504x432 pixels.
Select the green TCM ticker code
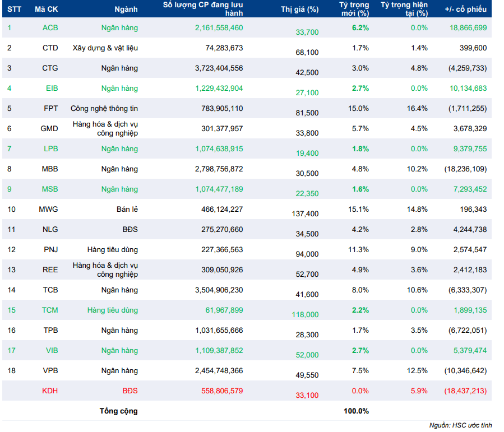(50, 310)
